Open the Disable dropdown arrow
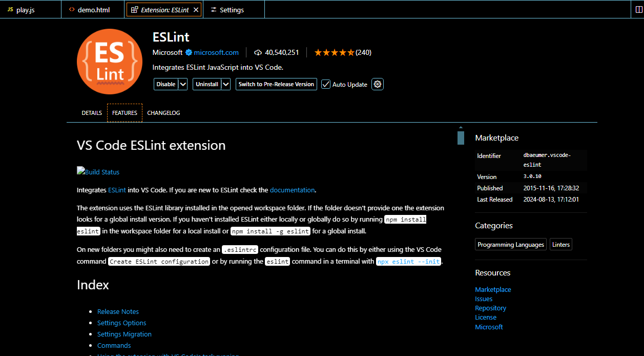Screen dimensions: 644x356 click(x=183, y=84)
